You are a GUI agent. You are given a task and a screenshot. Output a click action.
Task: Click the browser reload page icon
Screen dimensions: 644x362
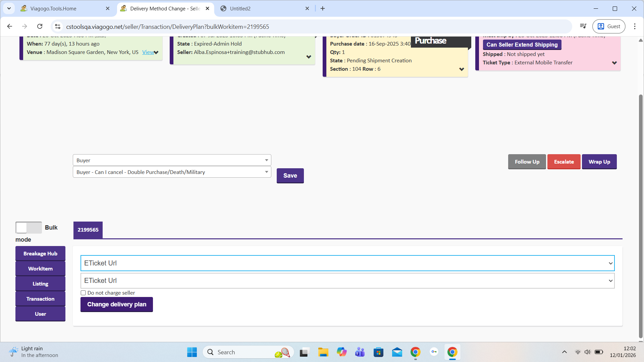point(40,26)
